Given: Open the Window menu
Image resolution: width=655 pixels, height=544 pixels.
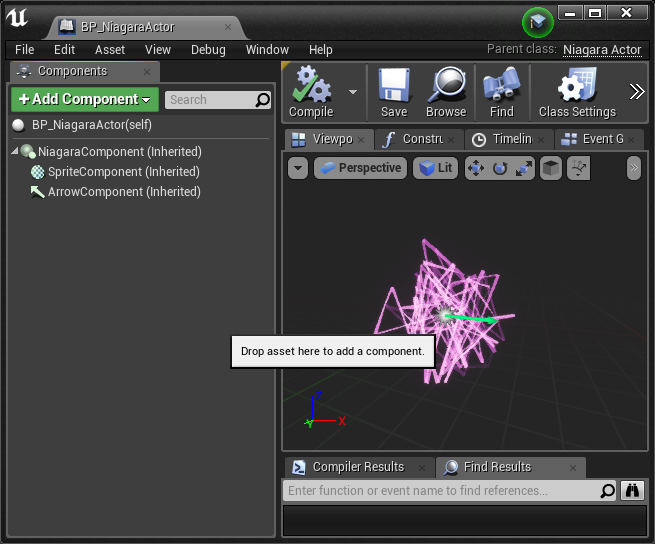Looking at the screenshot, I should 267,50.
